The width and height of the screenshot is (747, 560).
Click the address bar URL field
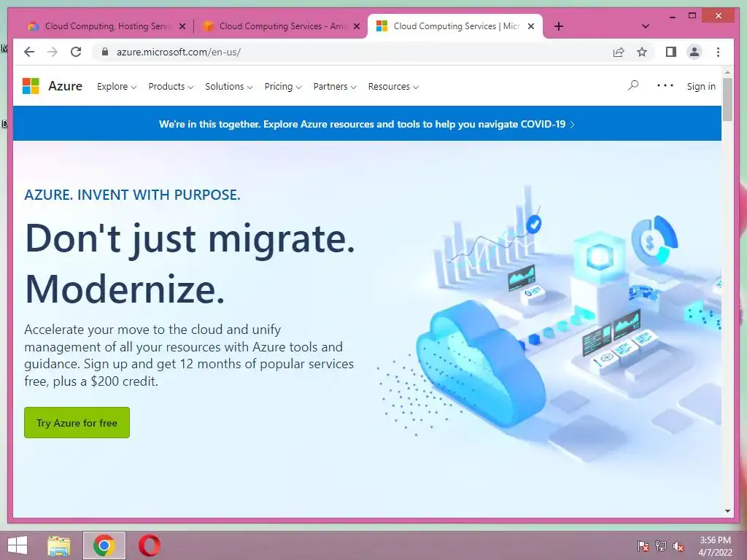point(352,52)
